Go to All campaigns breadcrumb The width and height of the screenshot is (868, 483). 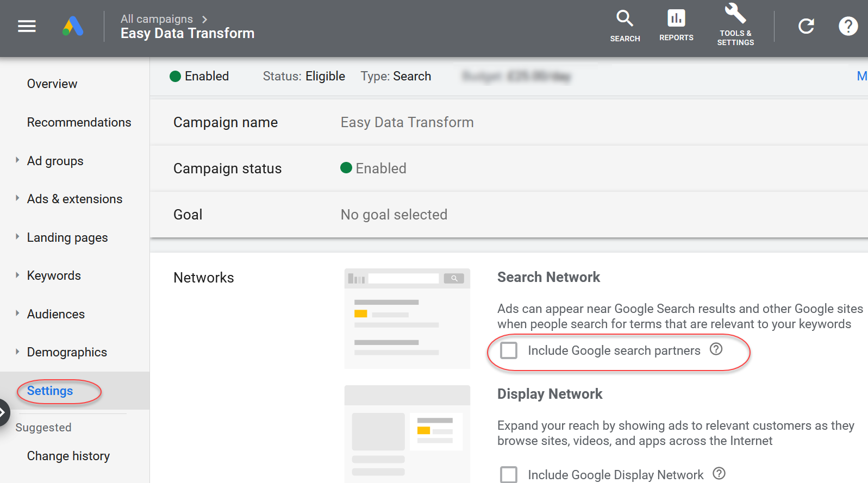(157, 19)
